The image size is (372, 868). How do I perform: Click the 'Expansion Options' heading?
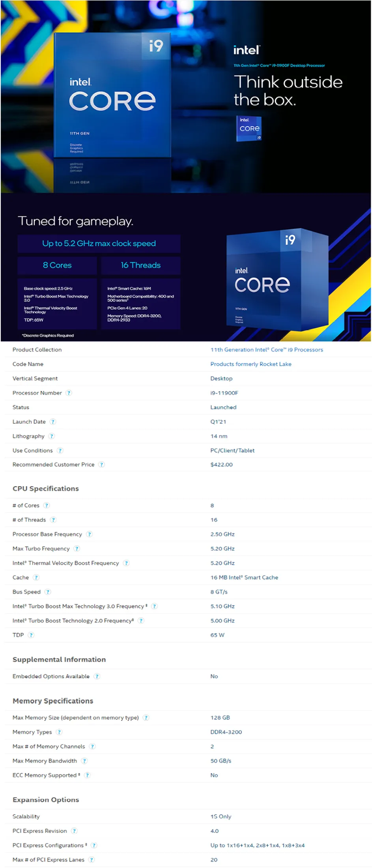coord(46,800)
